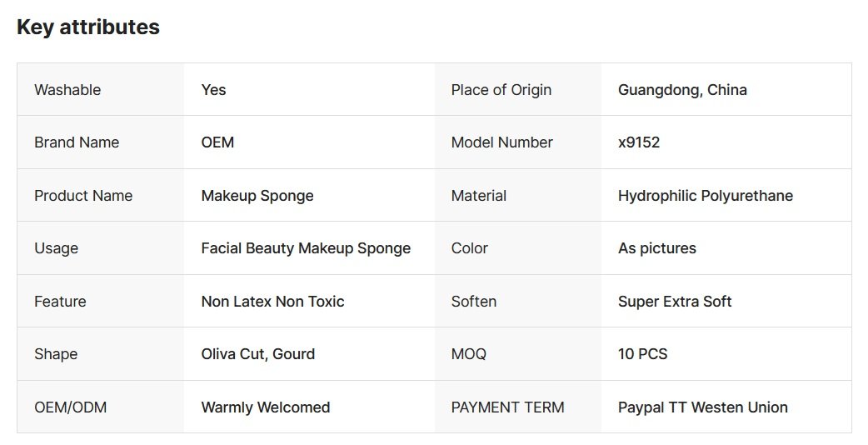Select the "Facial Beauty Makeup Sponge" usage value

tap(306, 248)
